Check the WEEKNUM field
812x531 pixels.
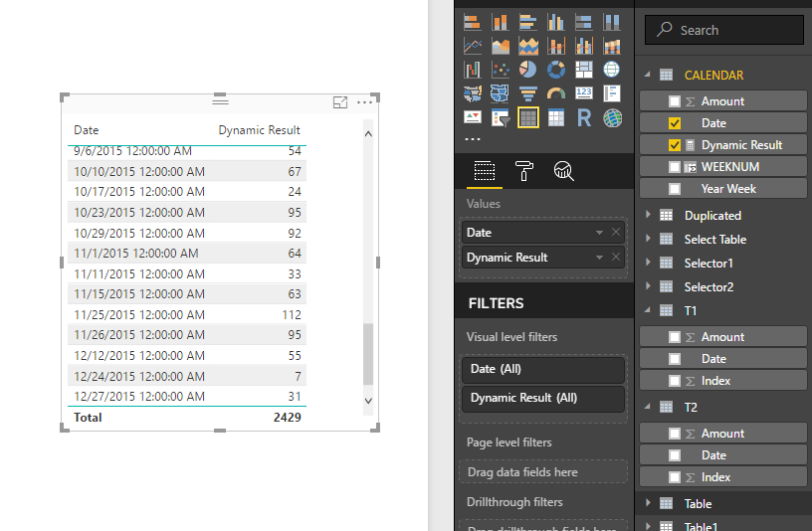point(675,167)
